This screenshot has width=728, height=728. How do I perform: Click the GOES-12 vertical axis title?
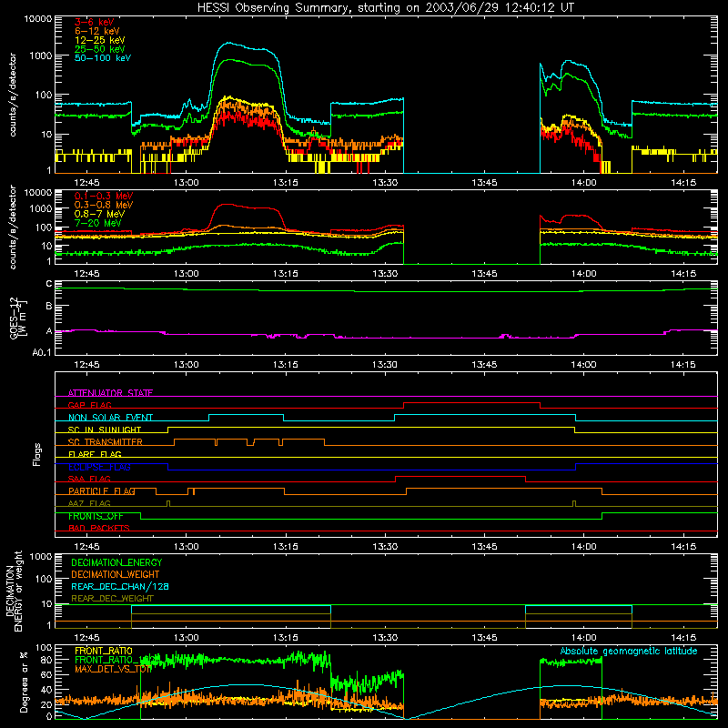point(17,318)
